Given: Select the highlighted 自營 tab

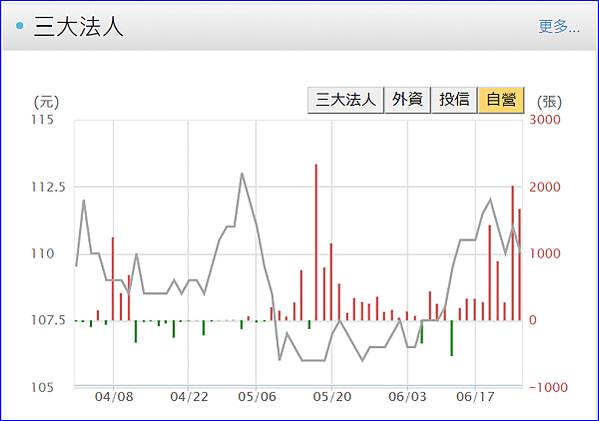Looking at the screenshot, I should point(501,100).
